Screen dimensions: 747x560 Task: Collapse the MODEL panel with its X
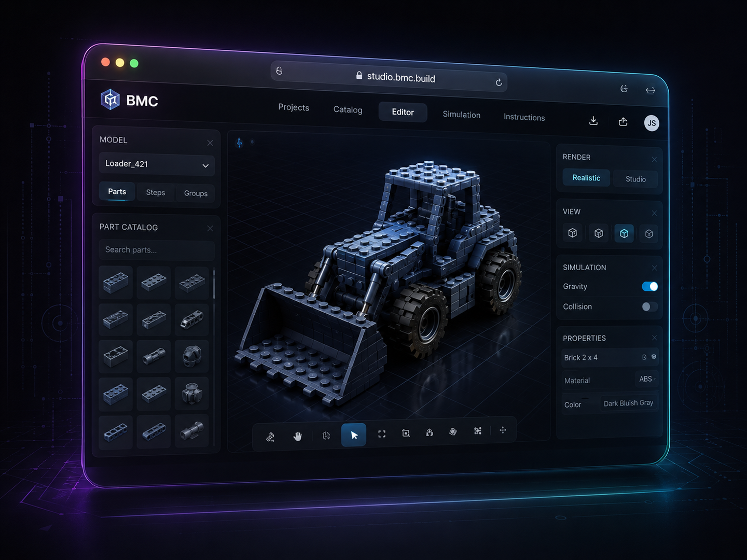click(x=210, y=143)
